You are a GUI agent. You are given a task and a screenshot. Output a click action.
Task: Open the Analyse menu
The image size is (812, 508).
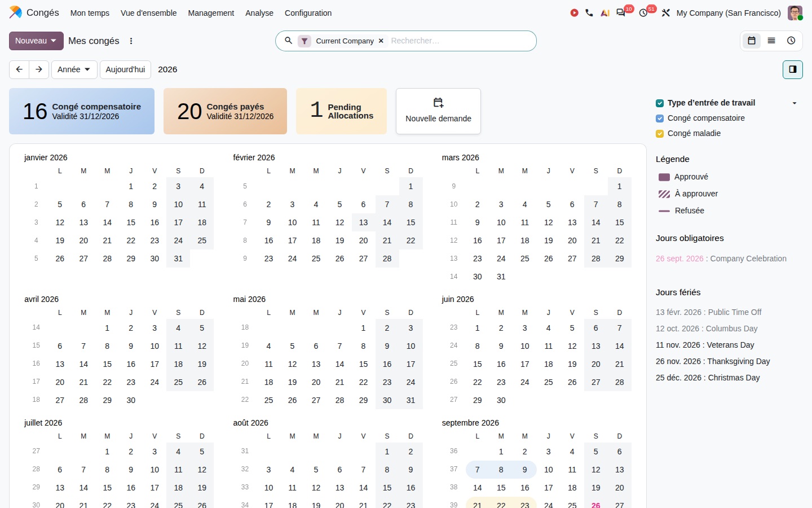tap(259, 13)
